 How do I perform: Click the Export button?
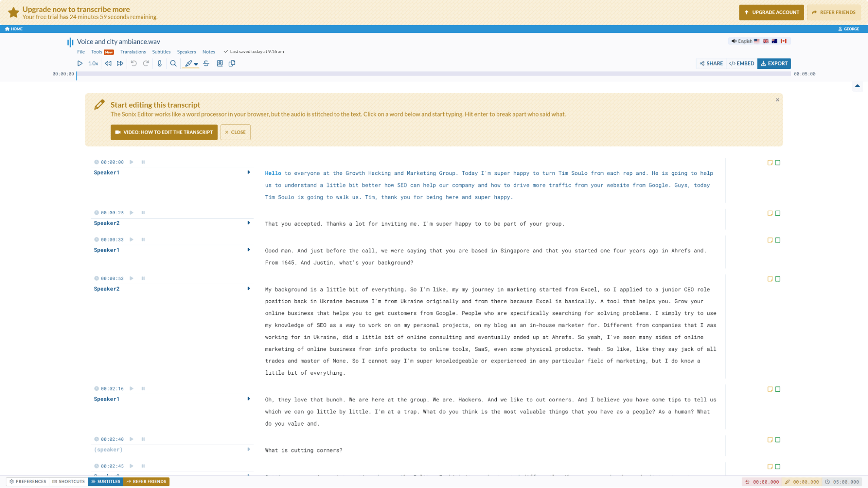click(774, 63)
